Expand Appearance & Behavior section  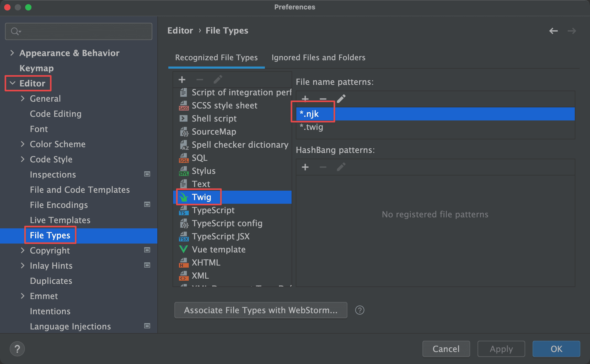point(12,53)
